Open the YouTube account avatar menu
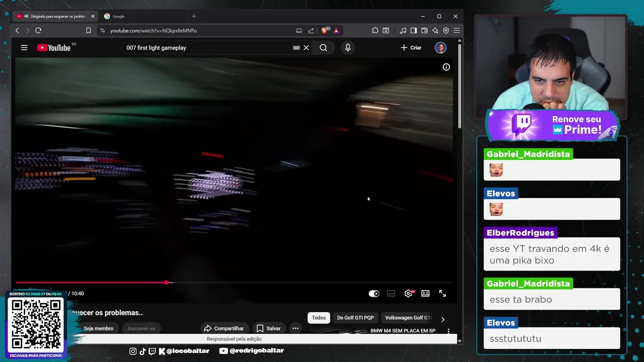The width and height of the screenshot is (644, 362). (440, 48)
